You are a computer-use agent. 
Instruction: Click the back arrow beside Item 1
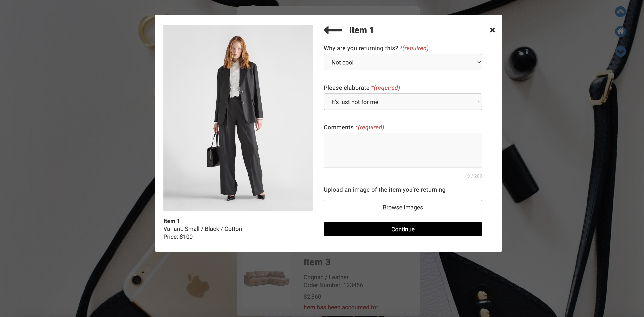333,30
